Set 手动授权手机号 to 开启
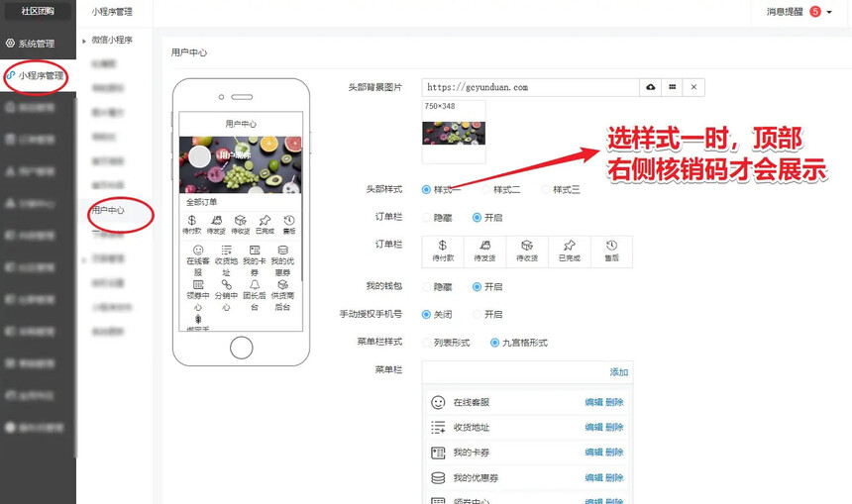This screenshot has height=504, width=852. coord(477,315)
